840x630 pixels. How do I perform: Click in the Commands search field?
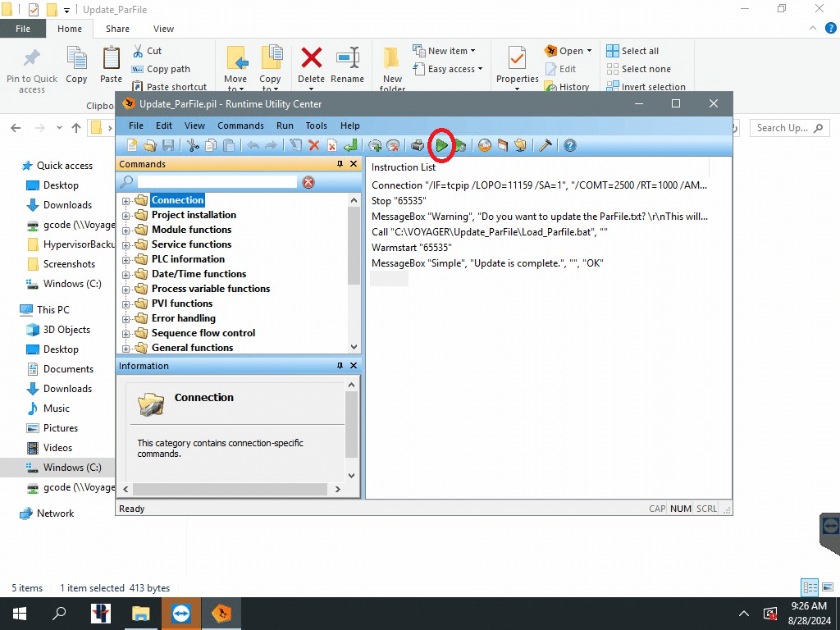click(217, 182)
